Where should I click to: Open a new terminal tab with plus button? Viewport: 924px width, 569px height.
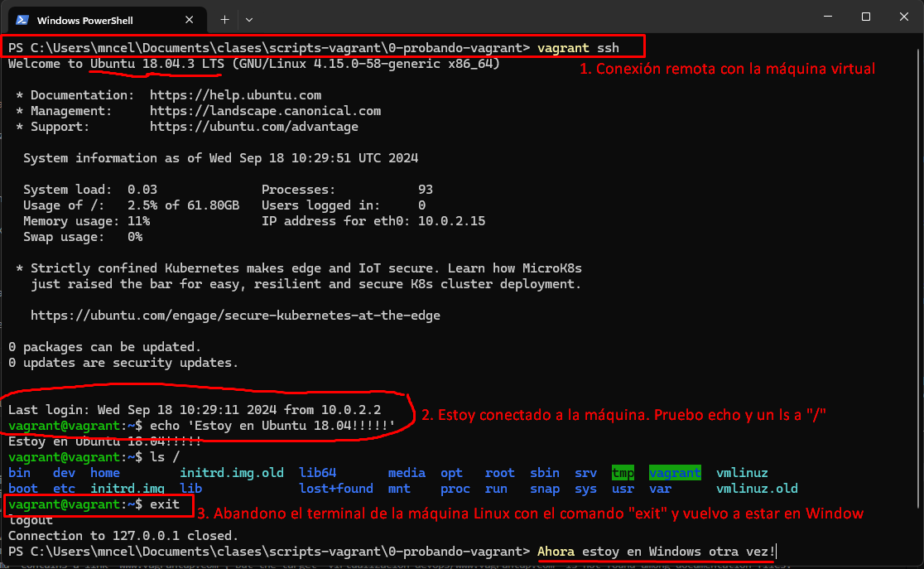point(225,19)
